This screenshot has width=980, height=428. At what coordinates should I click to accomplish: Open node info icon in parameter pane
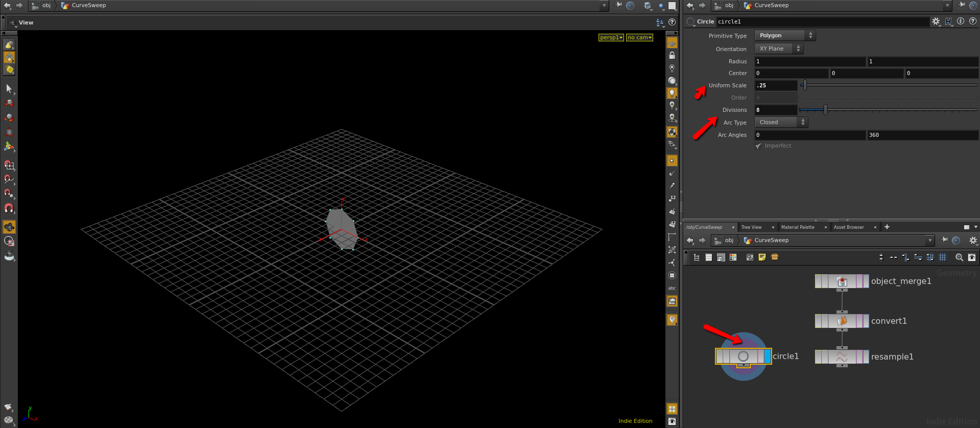point(961,21)
